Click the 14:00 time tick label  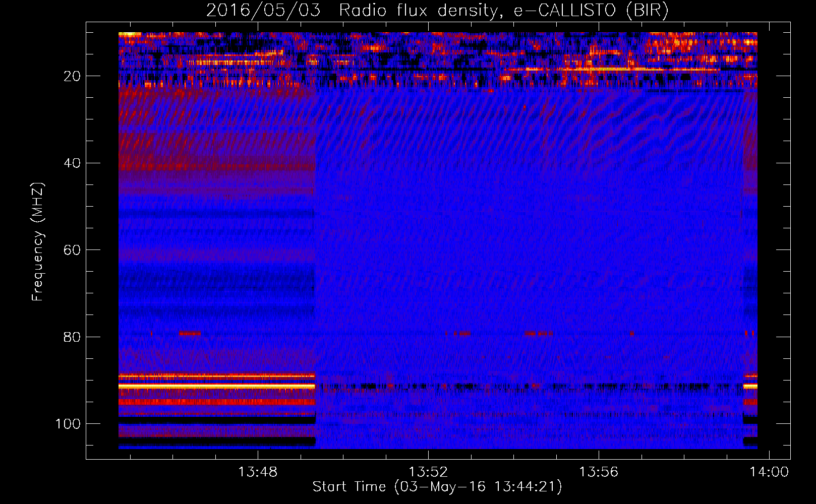769,472
